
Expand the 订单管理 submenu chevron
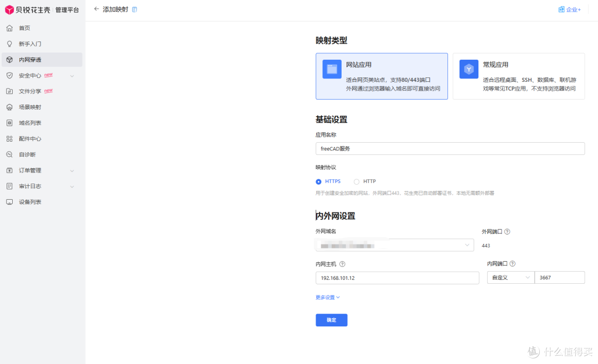click(x=72, y=171)
